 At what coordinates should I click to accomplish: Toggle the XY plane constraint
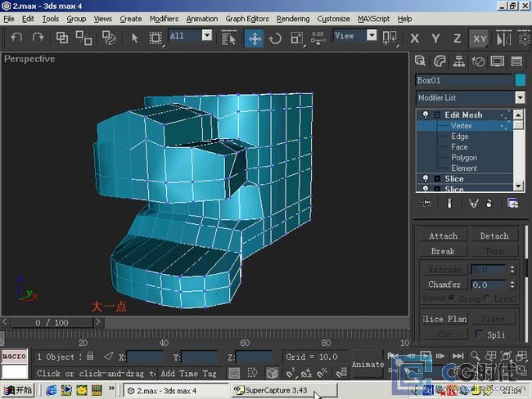[x=479, y=38]
